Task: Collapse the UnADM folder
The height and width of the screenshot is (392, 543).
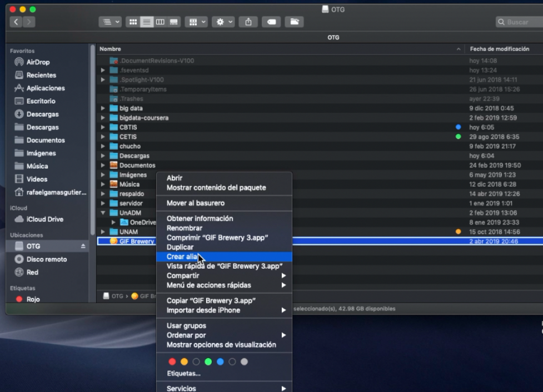Action: coord(103,213)
